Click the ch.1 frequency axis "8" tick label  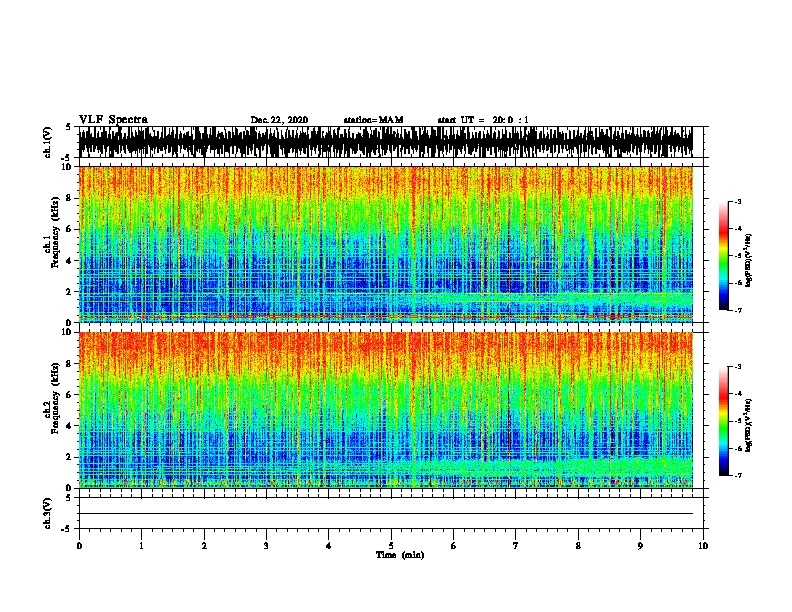tap(69, 198)
